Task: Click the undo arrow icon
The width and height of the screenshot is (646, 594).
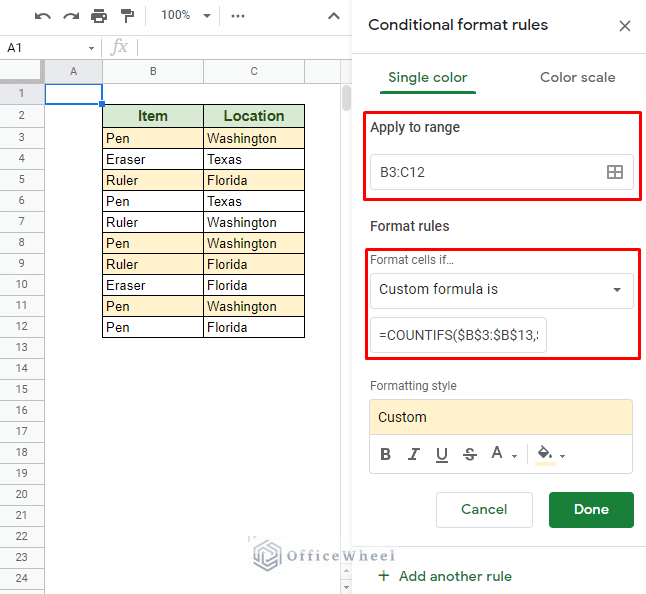Action: [x=42, y=16]
